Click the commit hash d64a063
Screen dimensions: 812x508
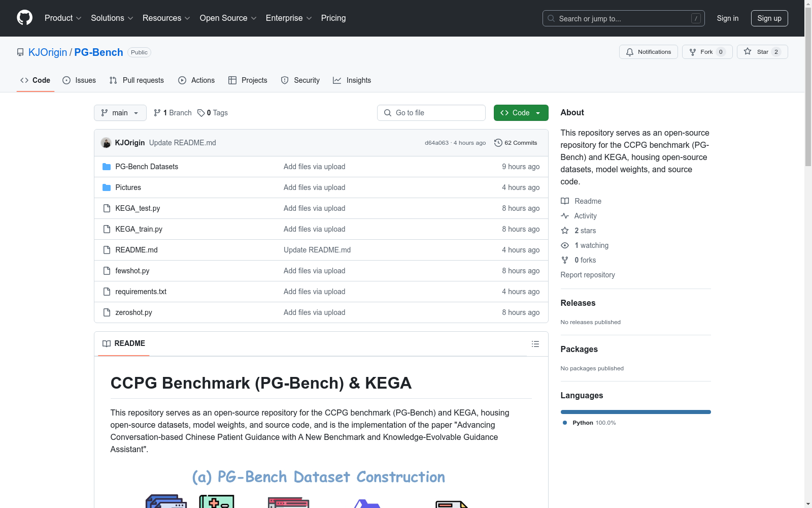pos(437,143)
